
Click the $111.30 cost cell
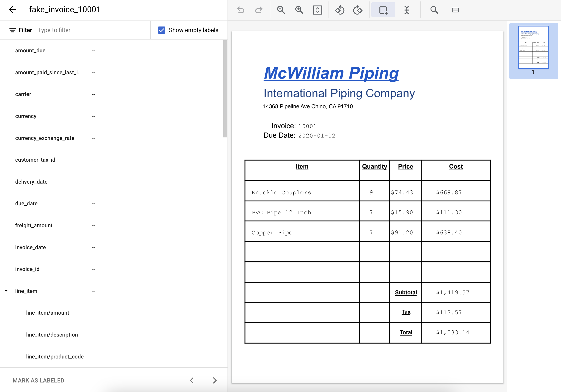pos(449,213)
